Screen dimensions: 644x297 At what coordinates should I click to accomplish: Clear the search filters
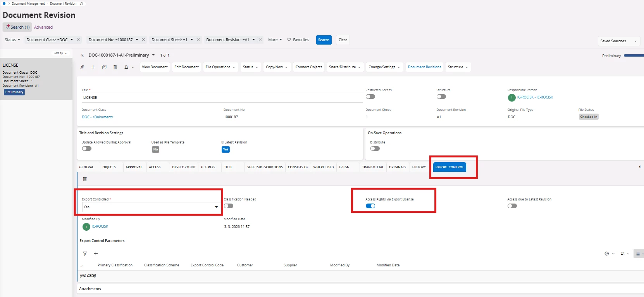click(343, 40)
